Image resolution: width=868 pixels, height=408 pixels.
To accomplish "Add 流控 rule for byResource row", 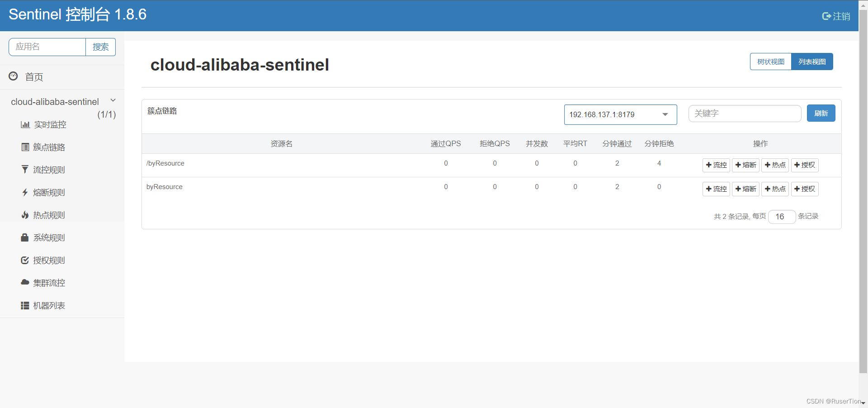I will [716, 189].
